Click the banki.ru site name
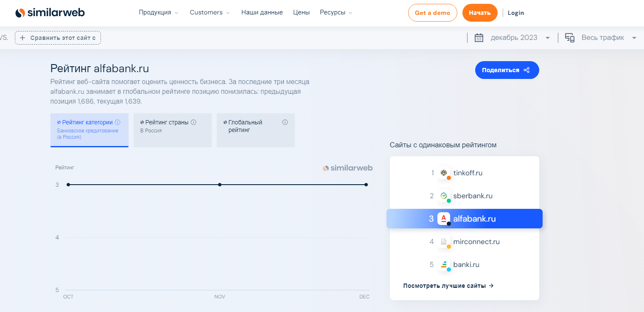The height and width of the screenshot is (312, 644). pyautogui.click(x=466, y=265)
